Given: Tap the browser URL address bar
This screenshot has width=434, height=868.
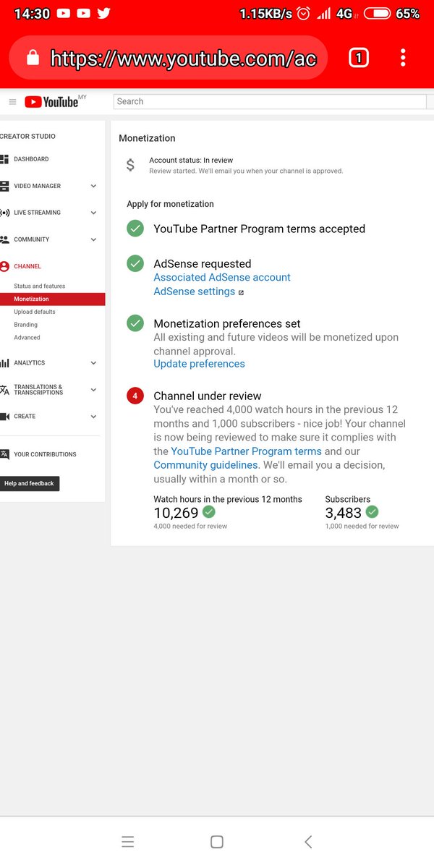Looking at the screenshot, I should point(169,58).
